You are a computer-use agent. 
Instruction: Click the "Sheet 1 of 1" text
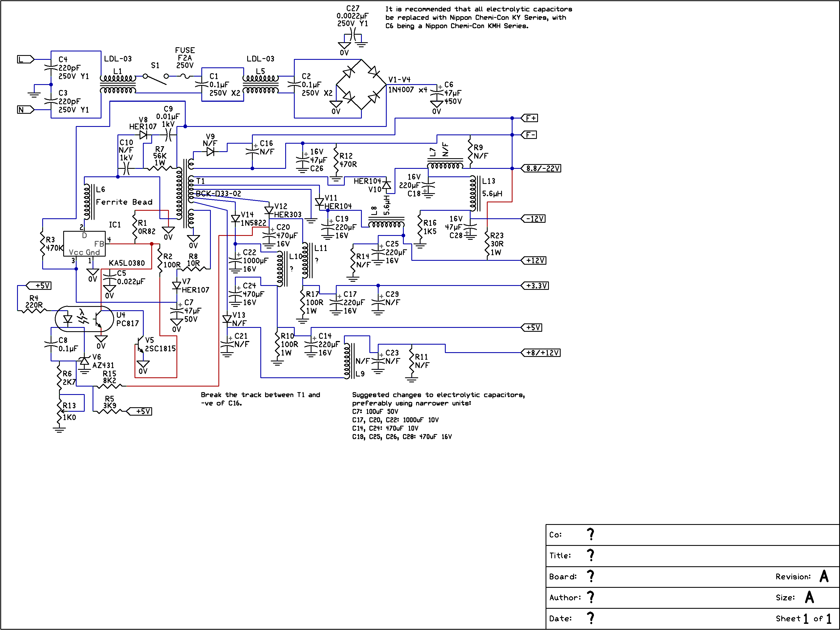804,619
